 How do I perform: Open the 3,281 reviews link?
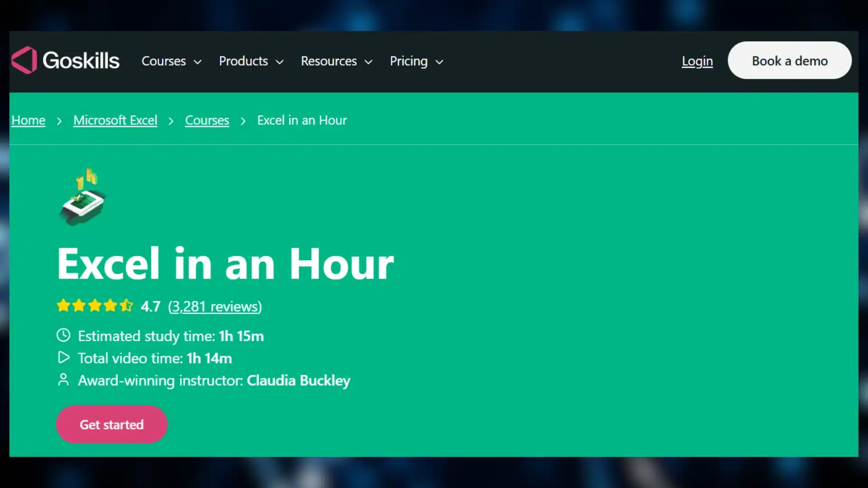[215, 306]
